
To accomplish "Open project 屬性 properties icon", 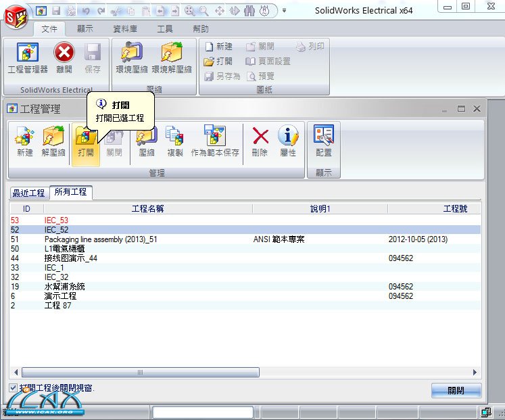I will (288, 142).
